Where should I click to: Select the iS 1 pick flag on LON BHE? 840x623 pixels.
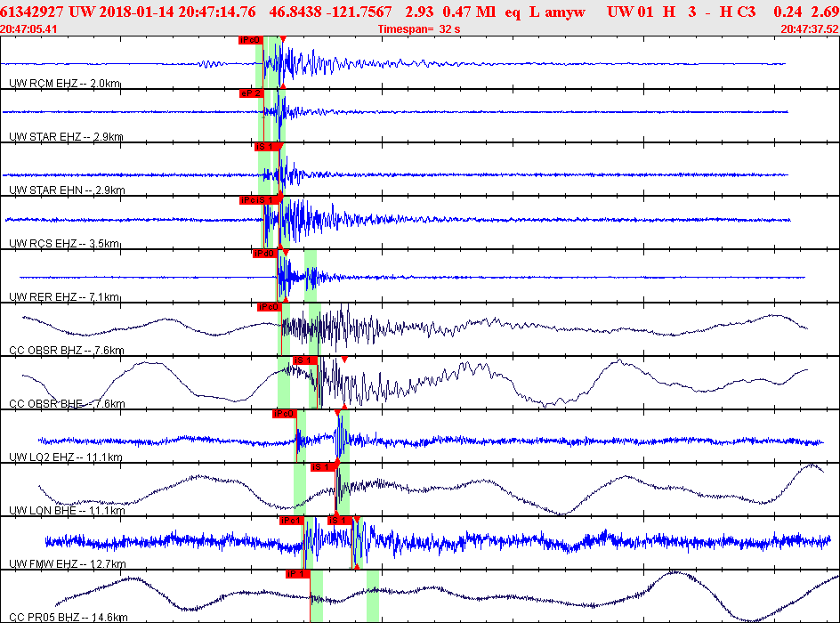coord(322,467)
